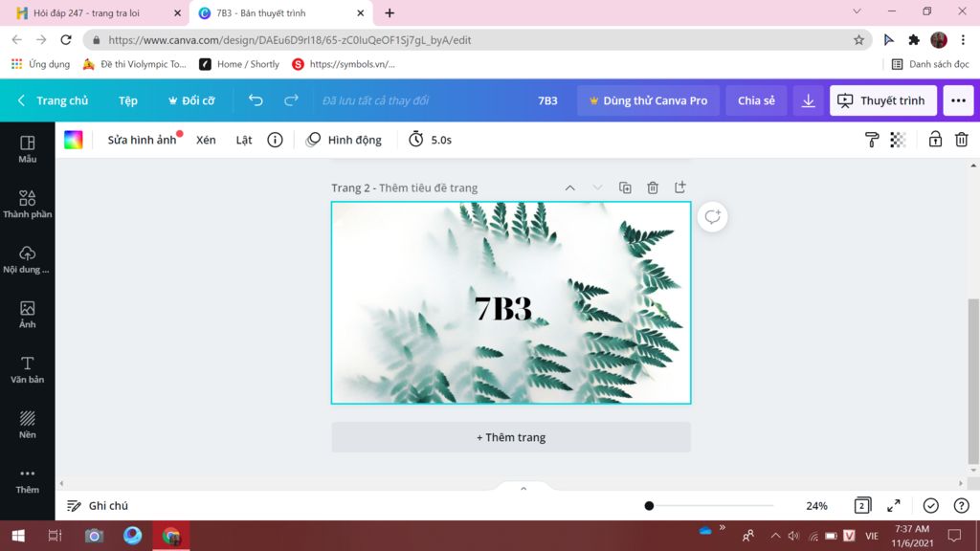980x551 pixels.
Task: Click the checkmark circle icon
Action: tap(930, 505)
